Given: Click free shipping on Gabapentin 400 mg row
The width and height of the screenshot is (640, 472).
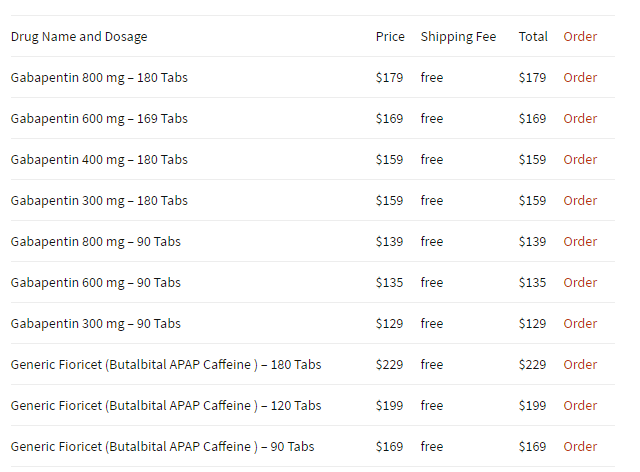Looking at the screenshot, I should tap(432, 159).
